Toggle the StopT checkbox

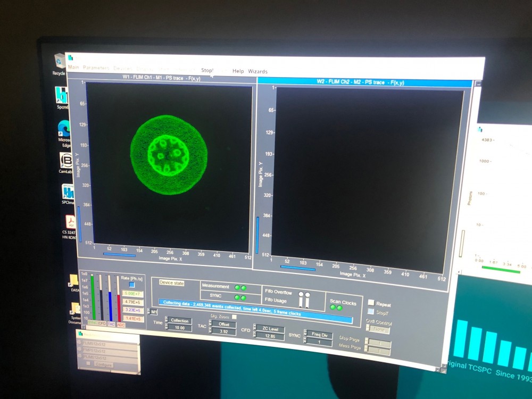(x=371, y=312)
